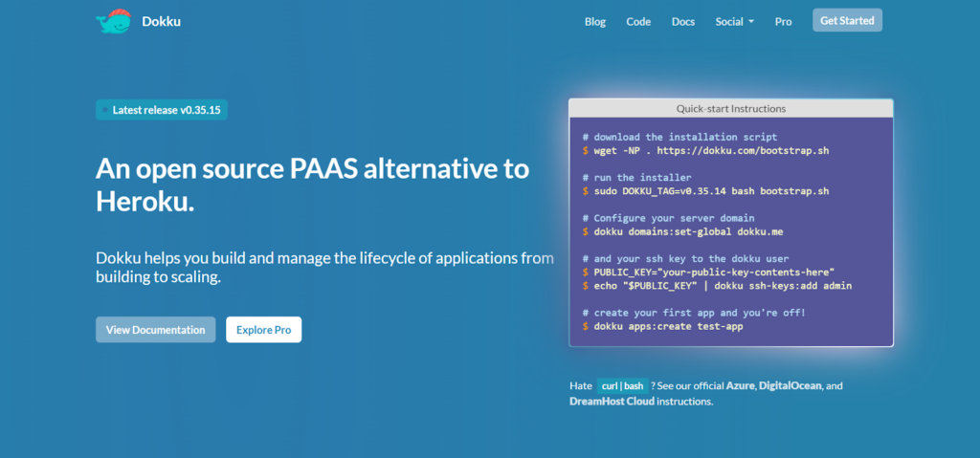Click the Quick-start Instructions title bar
This screenshot has width=980, height=458.
(x=730, y=108)
